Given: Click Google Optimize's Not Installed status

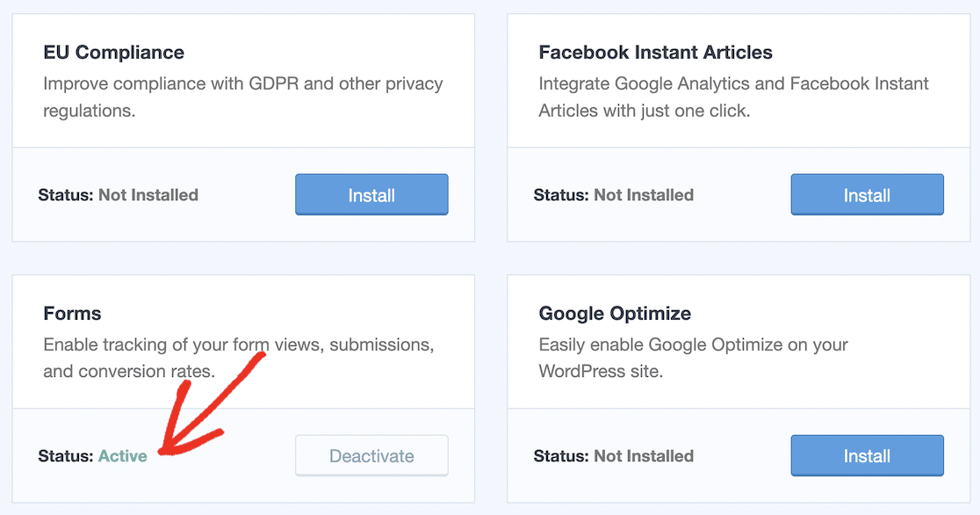Looking at the screenshot, I should [644, 455].
